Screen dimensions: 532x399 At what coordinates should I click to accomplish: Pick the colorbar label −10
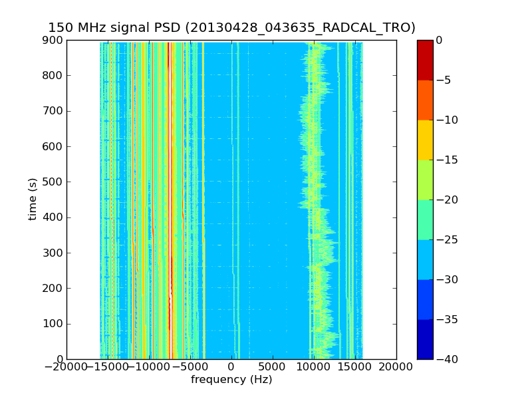click(x=447, y=120)
